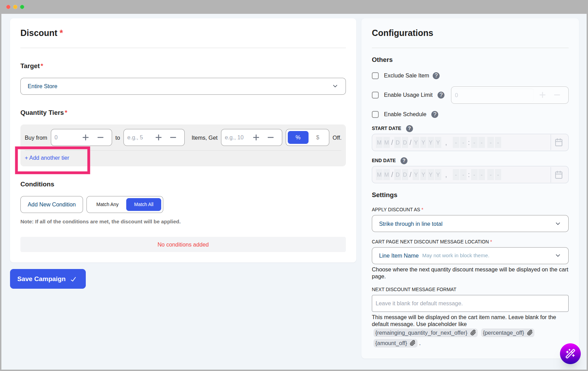Open the End Date calendar picker
The height and width of the screenshot is (371, 588).
559,175
